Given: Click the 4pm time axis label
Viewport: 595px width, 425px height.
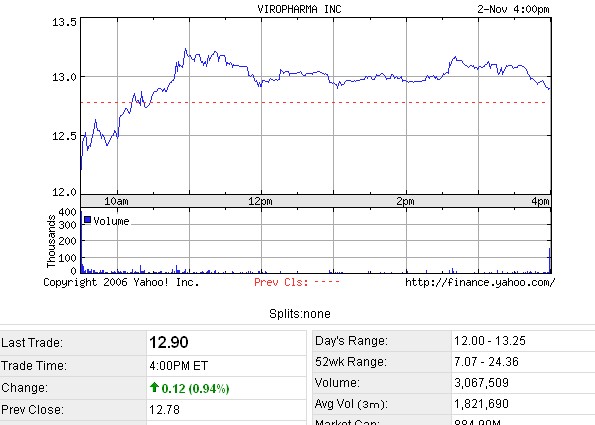Looking at the screenshot, I should (540, 201).
